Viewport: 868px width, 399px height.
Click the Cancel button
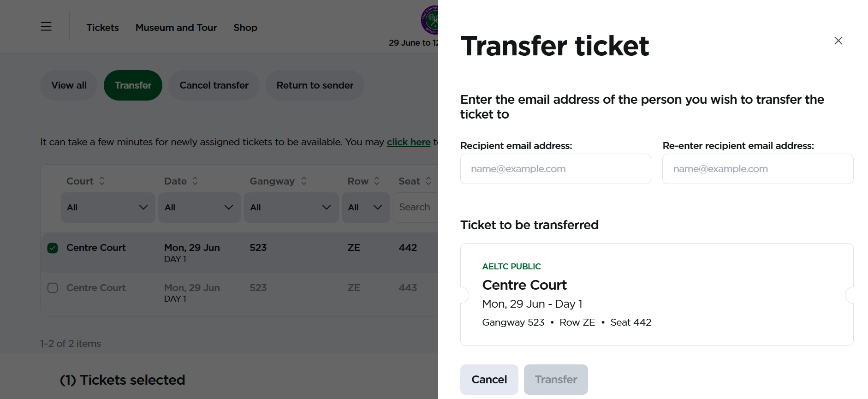[489, 380]
